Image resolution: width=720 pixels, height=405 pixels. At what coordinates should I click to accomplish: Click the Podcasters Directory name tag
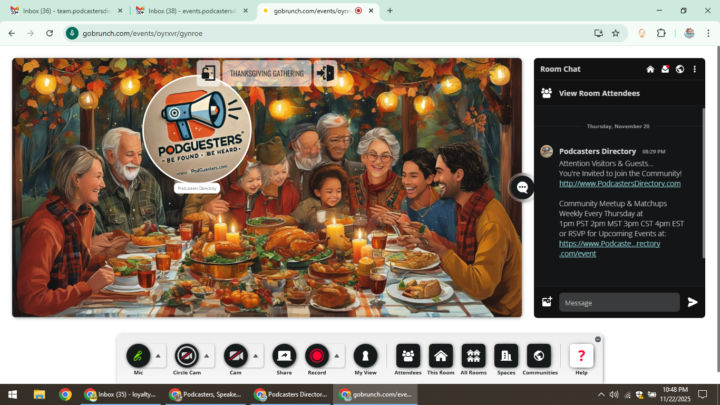(x=197, y=188)
